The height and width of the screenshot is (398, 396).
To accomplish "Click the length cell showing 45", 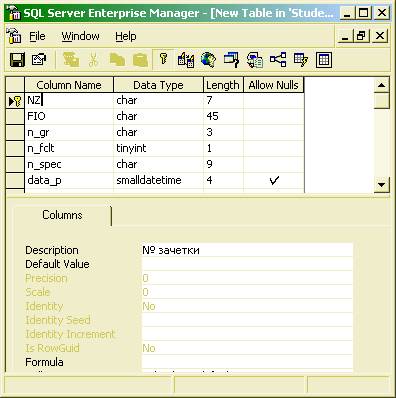I will (223, 116).
